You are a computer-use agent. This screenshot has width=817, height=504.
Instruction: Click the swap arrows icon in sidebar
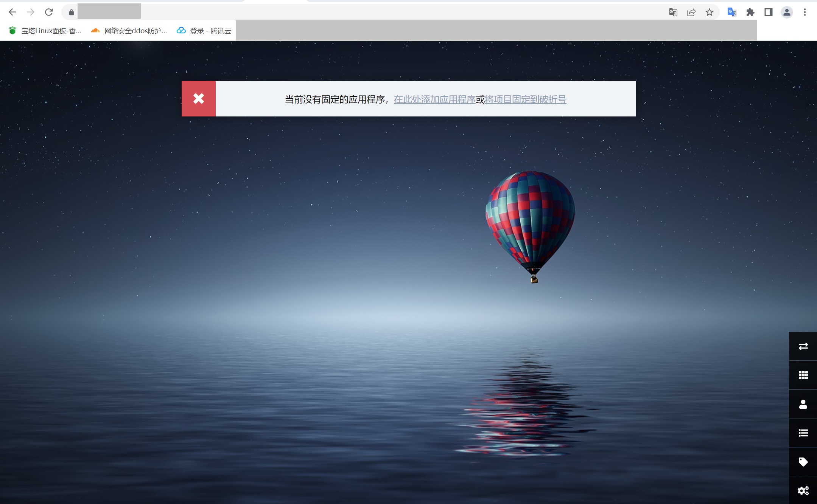(x=803, y=346)
